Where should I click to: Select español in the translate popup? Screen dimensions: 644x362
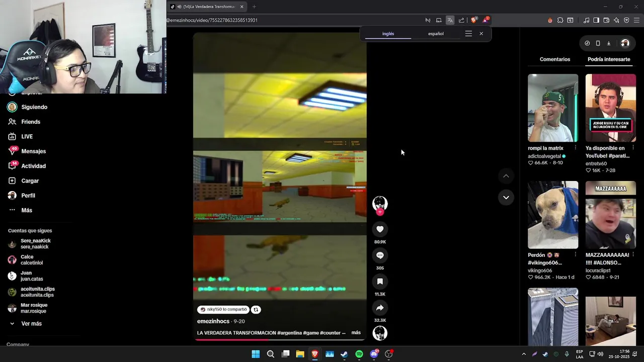[436, 34]
